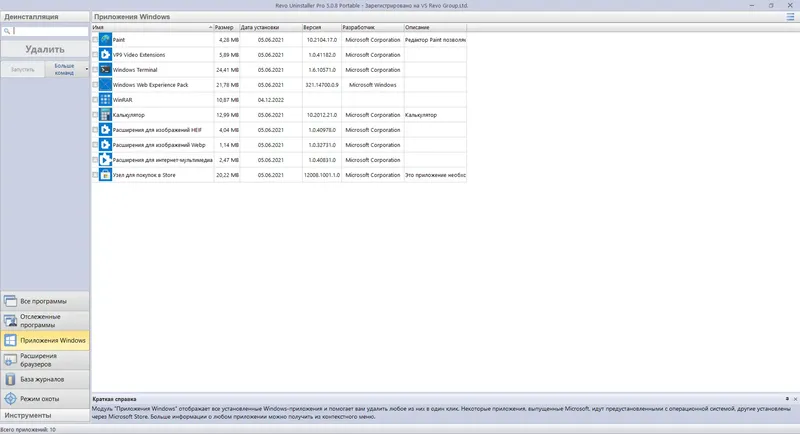Close the Краткая справка help panel

tap(795, 399)
